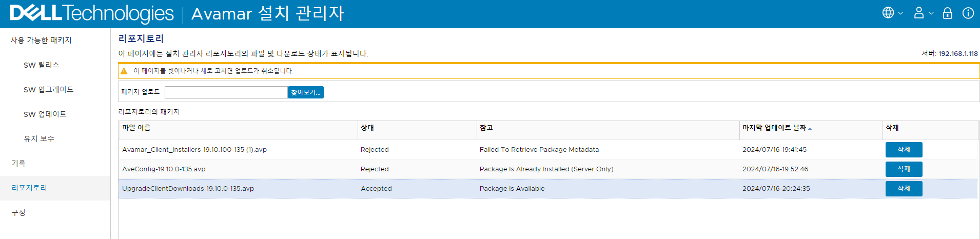980x239 pixels.
Task: Click the 리포지토리의 패키지 section label
Action: click(x=149, y=112)
